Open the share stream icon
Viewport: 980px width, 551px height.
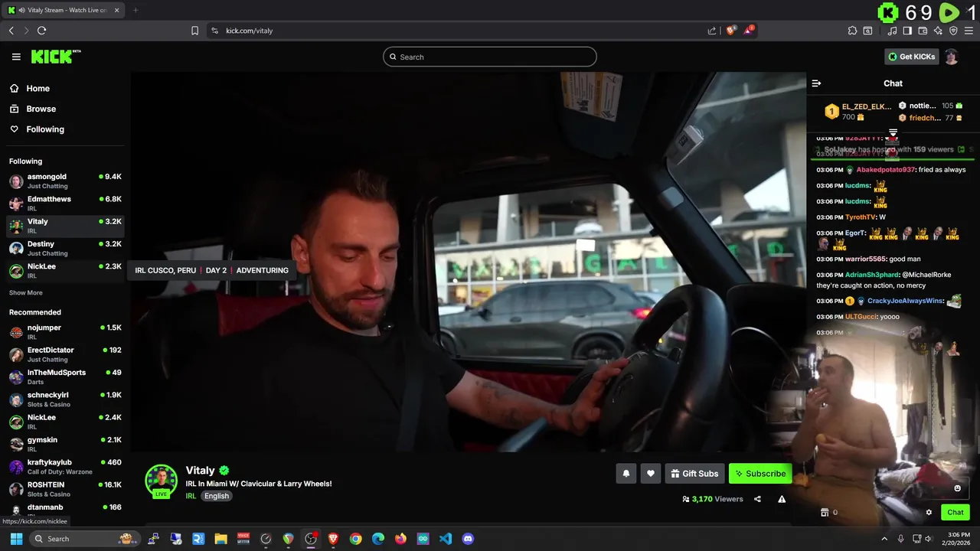pyautogui.click(x=757, y=499)
